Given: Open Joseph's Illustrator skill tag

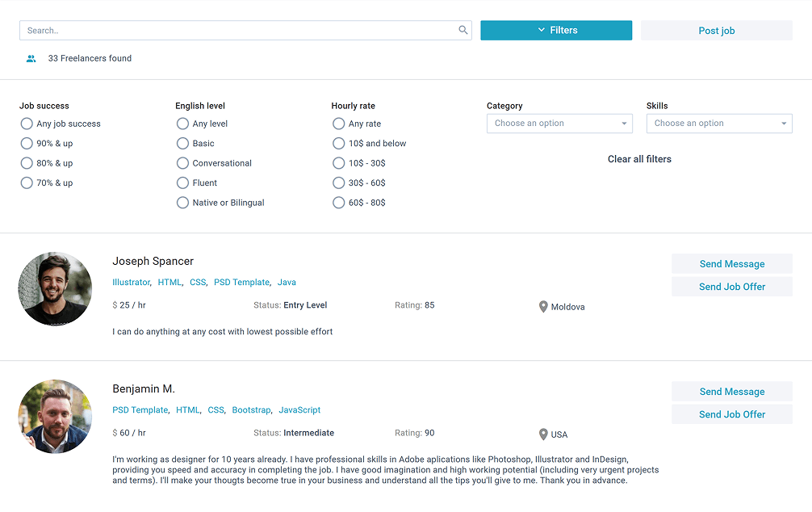Looking at the screenshot, I should click(131, 283).
